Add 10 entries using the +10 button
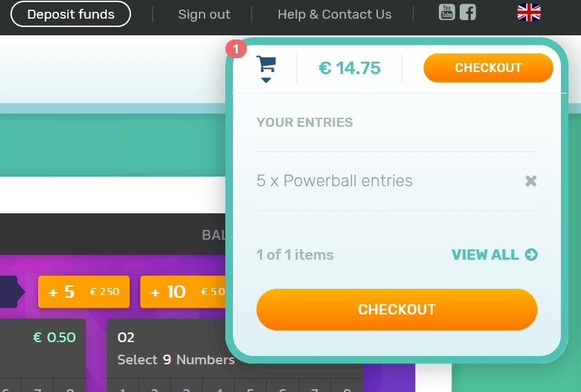The width and height of the screenshot is (581, 392). coord(183,292)
